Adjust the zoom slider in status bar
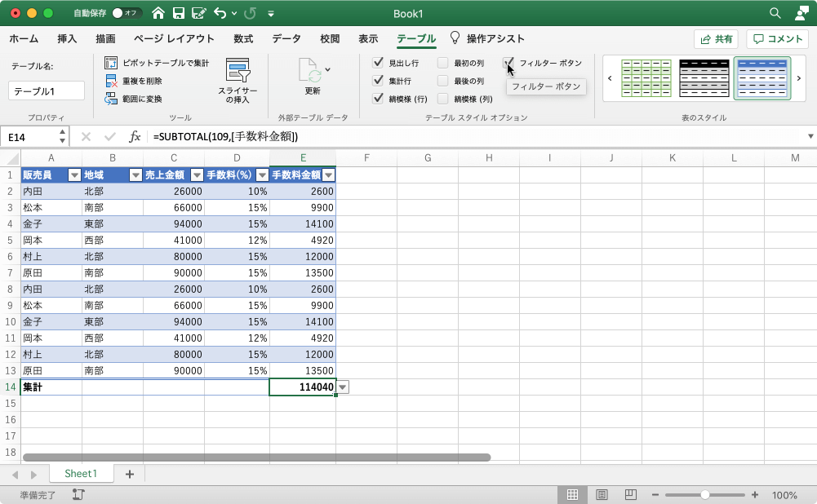 point(704,494)
